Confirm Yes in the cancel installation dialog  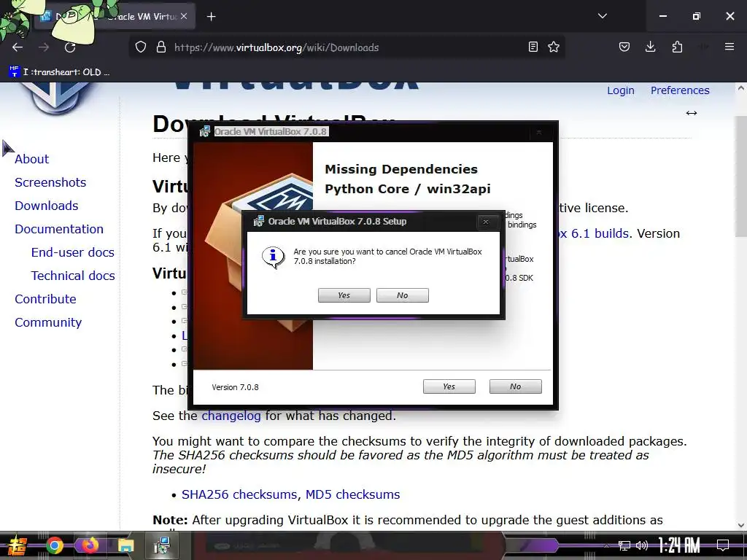[x=344, y=295]
